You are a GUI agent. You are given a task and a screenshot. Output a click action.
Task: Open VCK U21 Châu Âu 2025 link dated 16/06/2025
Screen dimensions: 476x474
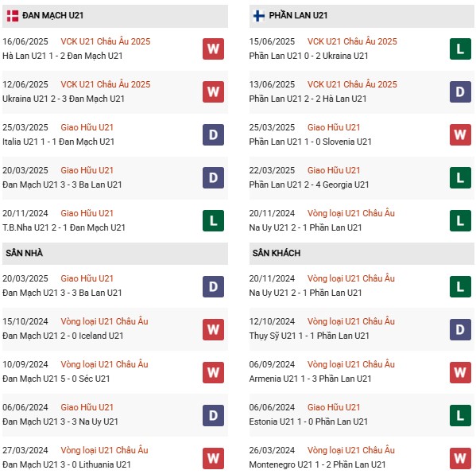pos(106,41)
